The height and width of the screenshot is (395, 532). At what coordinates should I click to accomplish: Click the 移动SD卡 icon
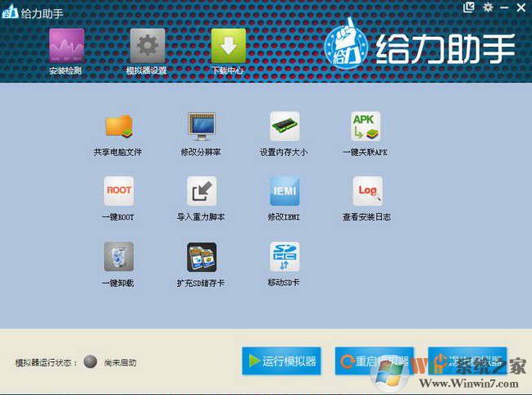pos(284,257)
